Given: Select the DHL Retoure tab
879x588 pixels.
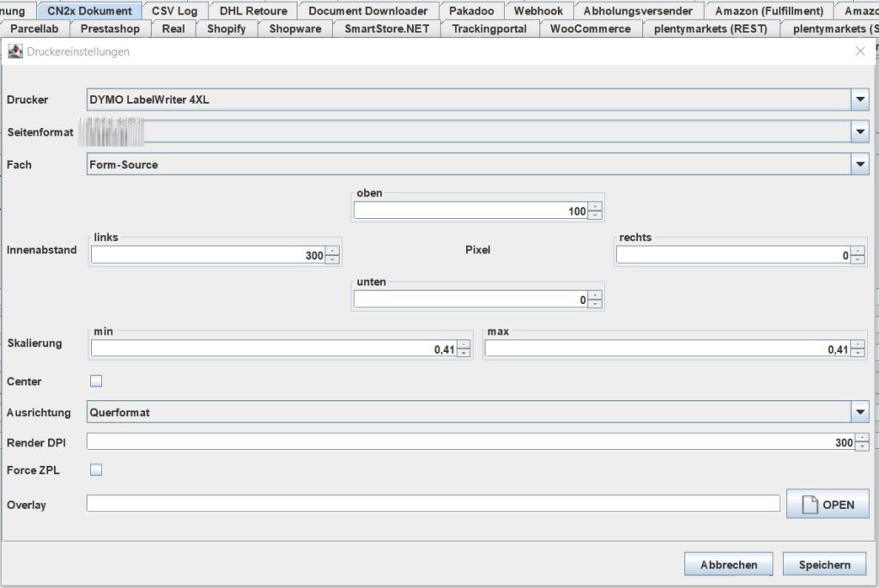Looking at the screenshot, I should pos(253,10).
